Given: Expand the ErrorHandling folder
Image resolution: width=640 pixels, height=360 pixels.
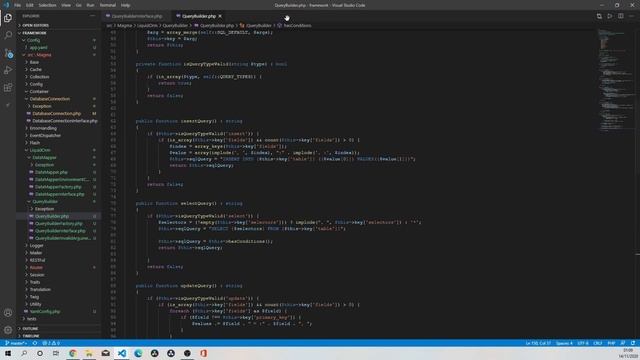Looking at the screenshot, I should click(43, 128).
